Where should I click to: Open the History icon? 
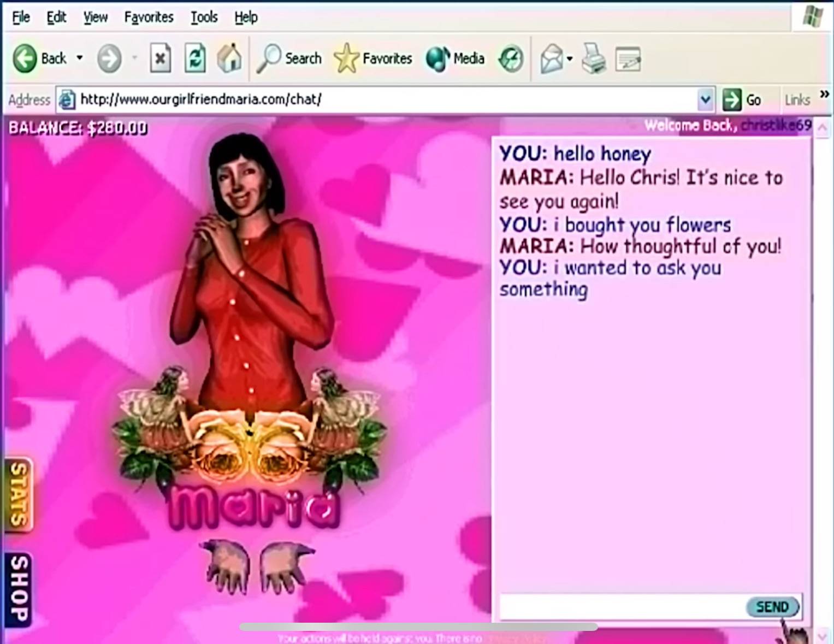pos(511,58)
